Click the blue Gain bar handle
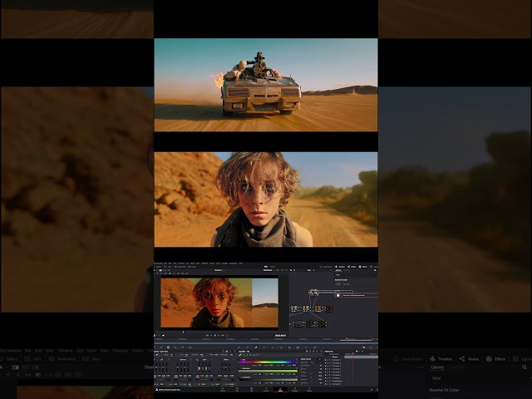Image resolution: width=532 pixels, height=399 pixels. pyautogui.click(x=209, y=369)
